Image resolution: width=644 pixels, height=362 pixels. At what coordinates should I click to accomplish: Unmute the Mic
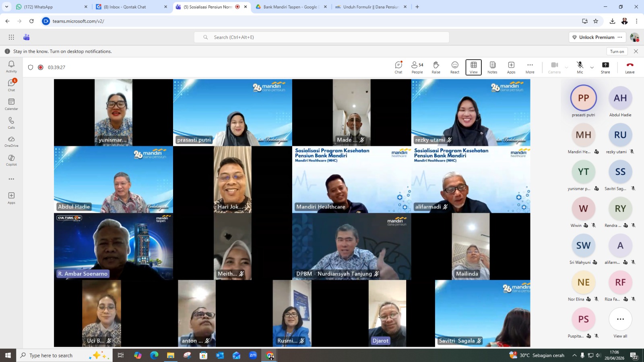[580, 67]
